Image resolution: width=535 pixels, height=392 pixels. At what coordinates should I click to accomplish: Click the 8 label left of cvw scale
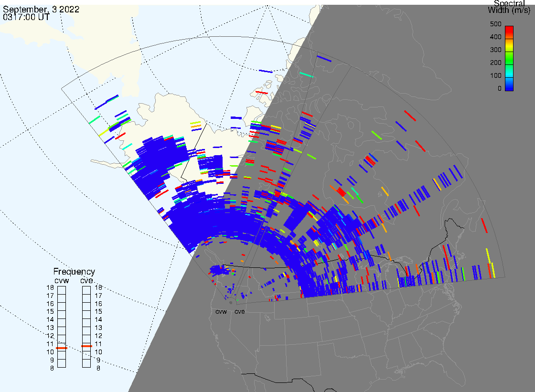52,369
